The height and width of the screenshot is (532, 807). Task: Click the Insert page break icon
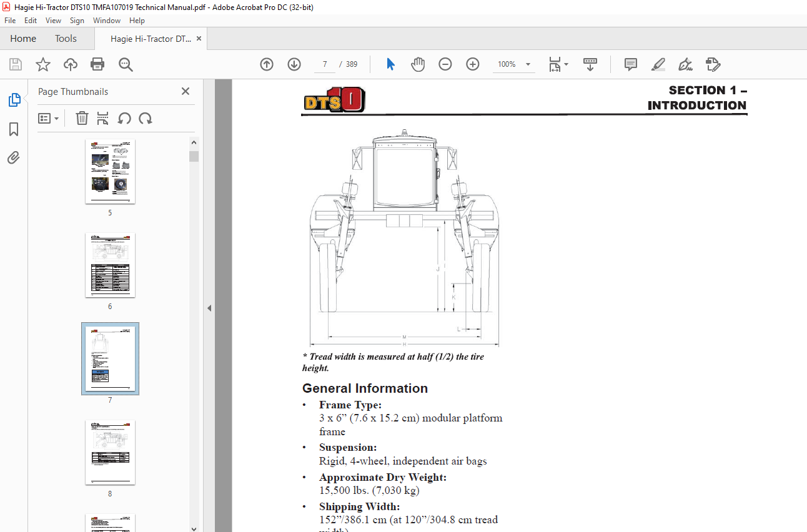(103, 118)
